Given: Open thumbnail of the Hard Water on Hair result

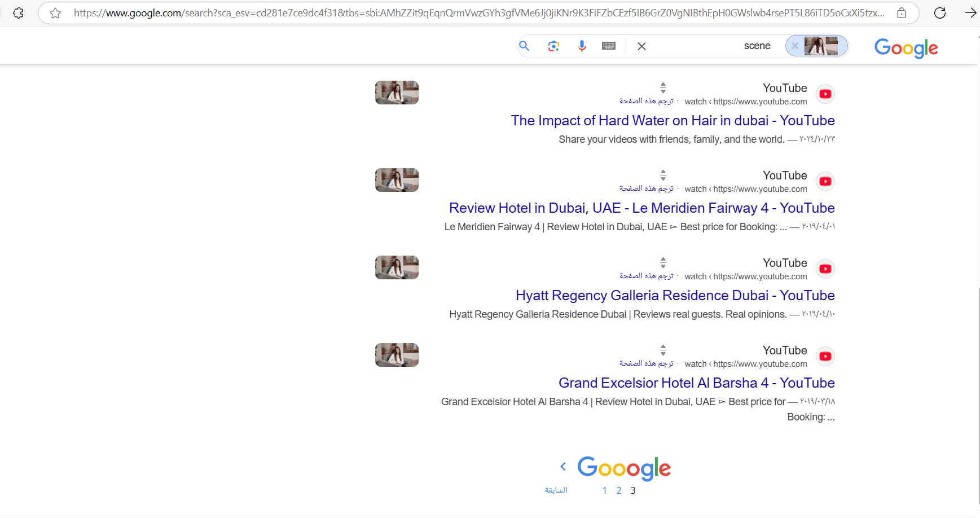Looking at the screenshot, I should tap(397, 93).
